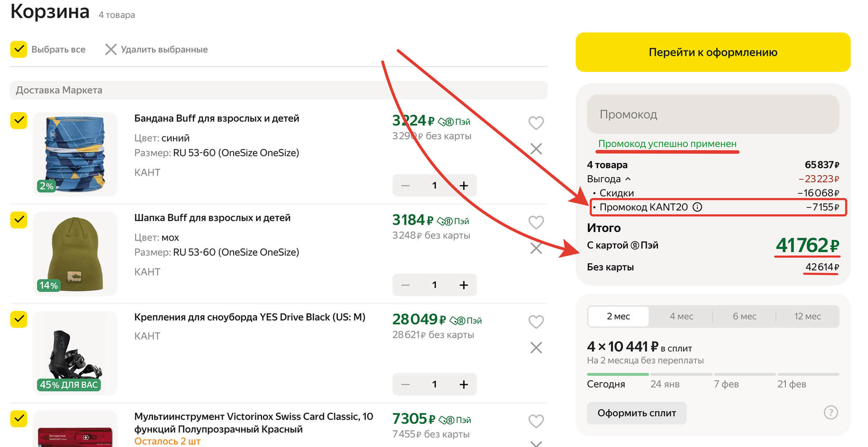Add Бандана Buff to favorites heart
The width and height of the screenshot is (868, 447).
coord(536,122)
